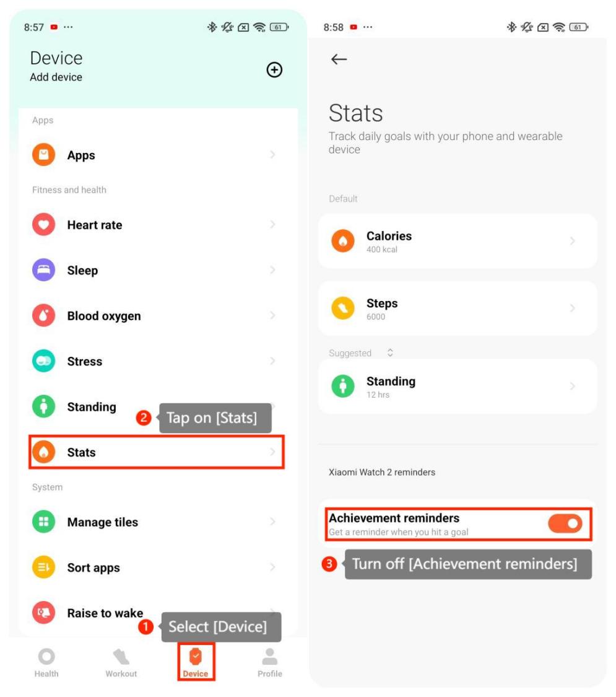Tap the purple Sleep bed icon
The image size is (616, 697).
[x=43, y=270]
